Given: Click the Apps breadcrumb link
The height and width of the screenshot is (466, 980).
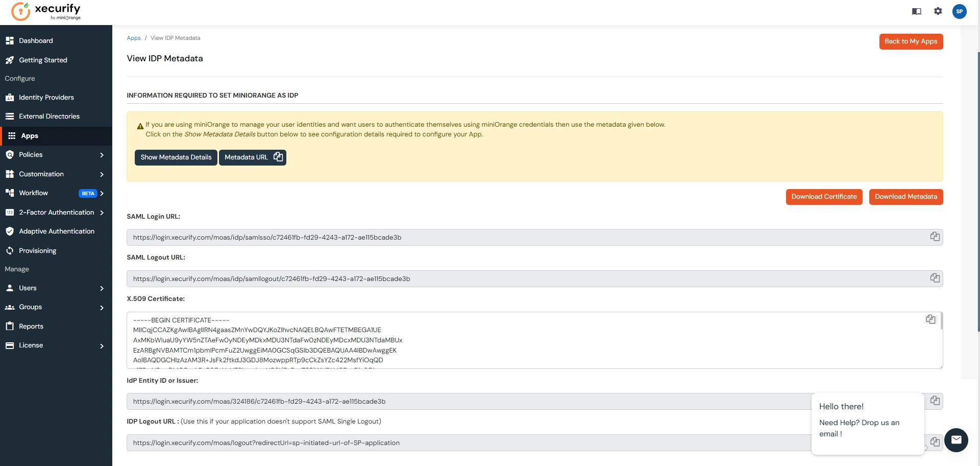Looking at the screenshot, I should (134, 38).
